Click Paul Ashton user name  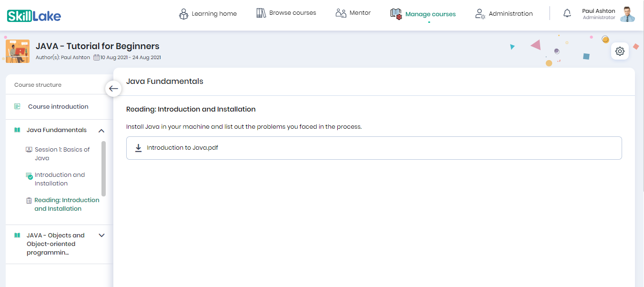click(598, 11)
